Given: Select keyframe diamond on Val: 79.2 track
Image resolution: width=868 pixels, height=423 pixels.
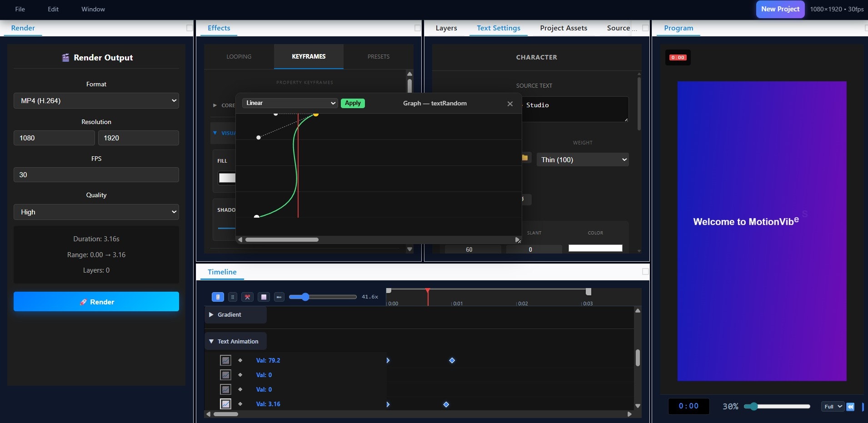Looking at the screenshot, I should [x=452, y=360].
